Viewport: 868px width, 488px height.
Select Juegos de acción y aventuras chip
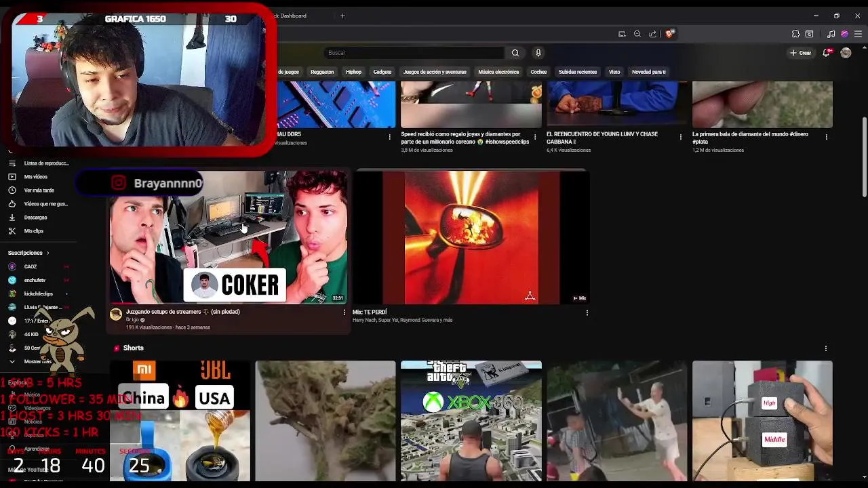435,72
